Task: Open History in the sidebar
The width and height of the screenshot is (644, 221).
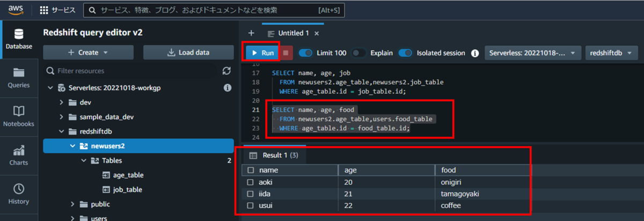Action: click(x=19, y=194)
